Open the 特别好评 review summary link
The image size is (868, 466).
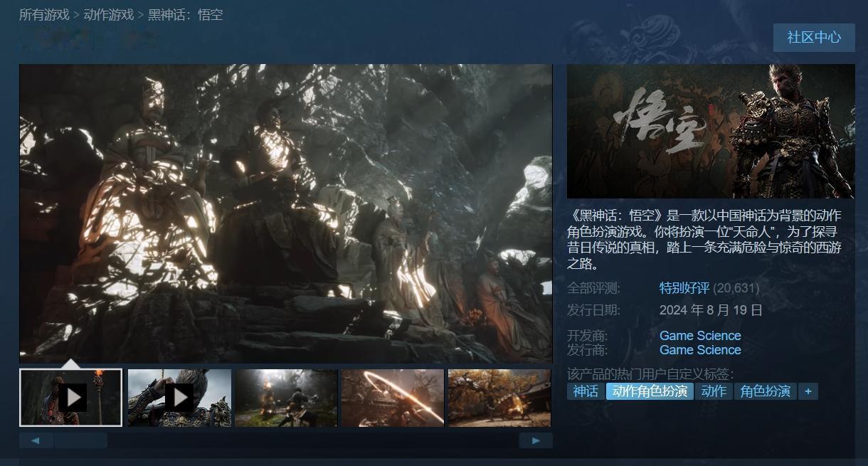[684, 288]
